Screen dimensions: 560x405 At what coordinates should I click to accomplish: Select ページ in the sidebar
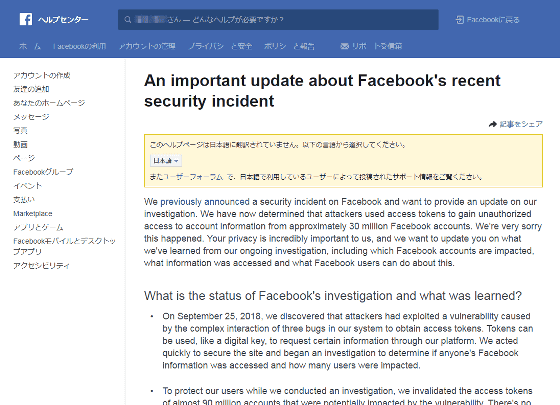pyautogui.click(x=24, y=158)
